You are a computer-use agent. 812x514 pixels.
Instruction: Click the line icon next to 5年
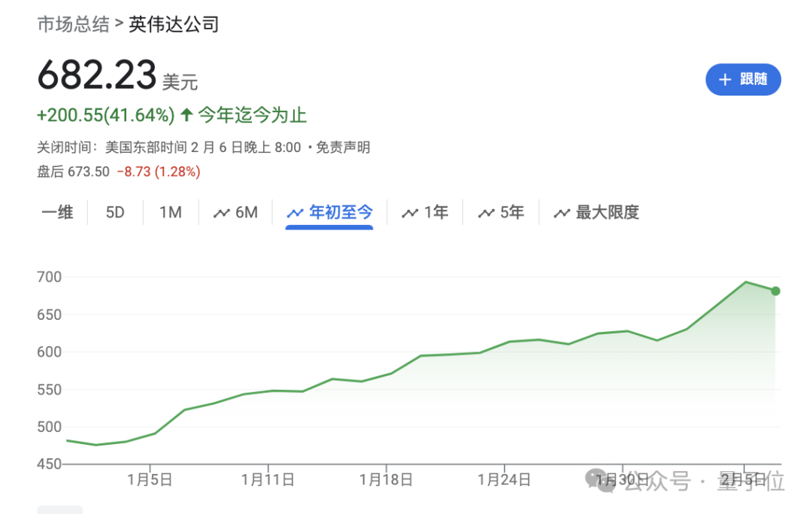coord(486,212)
